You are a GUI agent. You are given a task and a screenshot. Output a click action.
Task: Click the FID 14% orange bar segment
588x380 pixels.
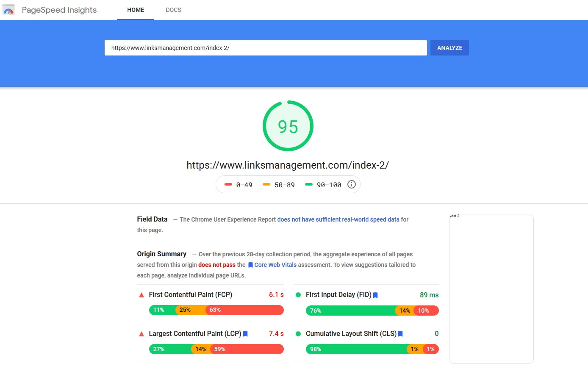pos(405,311)
